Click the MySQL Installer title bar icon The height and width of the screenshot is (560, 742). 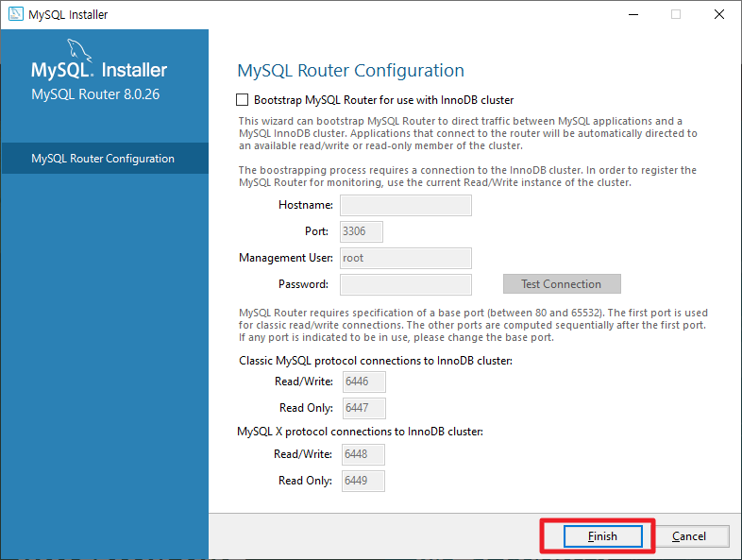click(16, 14)
